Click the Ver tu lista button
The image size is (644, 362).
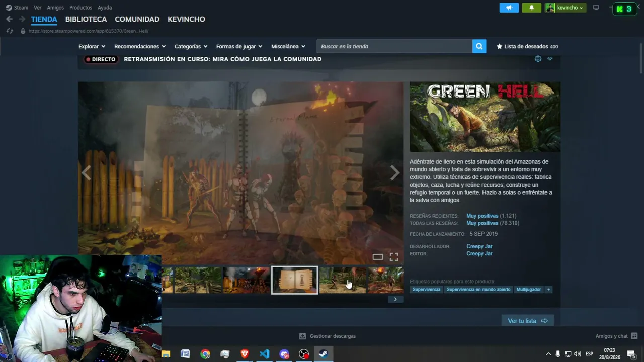pyautogui.click(x=527, y=321)
